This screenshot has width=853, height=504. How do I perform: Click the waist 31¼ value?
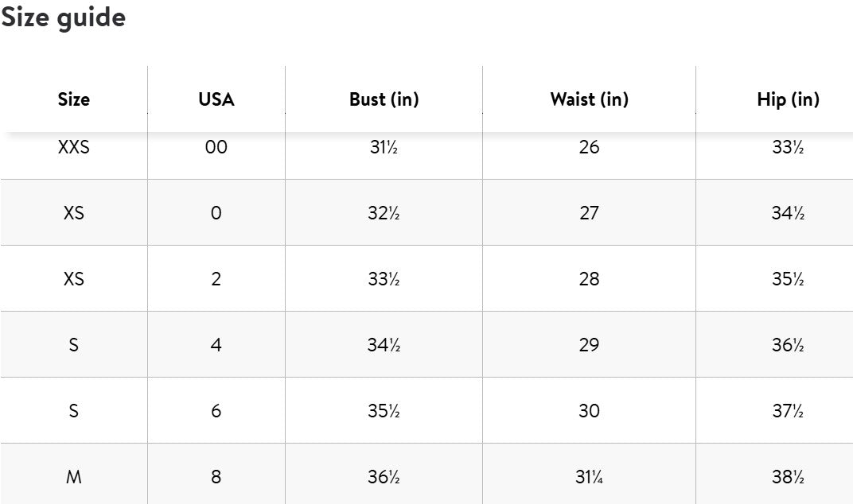(589, 477)
